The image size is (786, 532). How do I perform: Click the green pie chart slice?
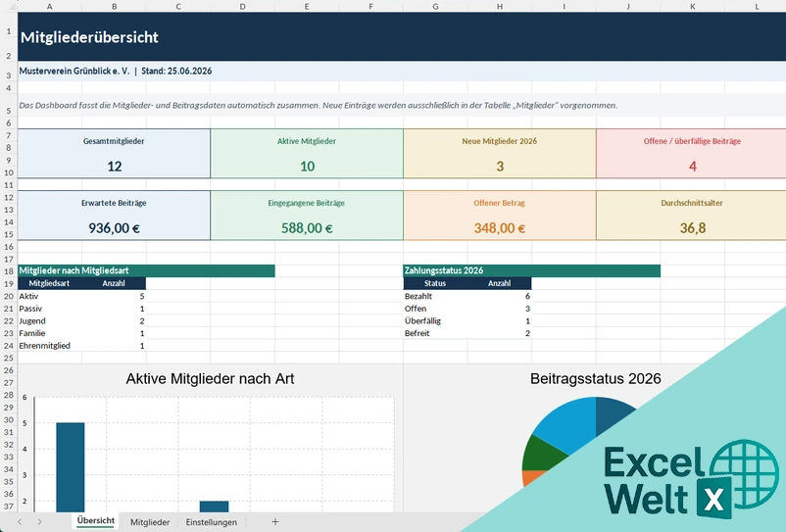pos(541,454)
